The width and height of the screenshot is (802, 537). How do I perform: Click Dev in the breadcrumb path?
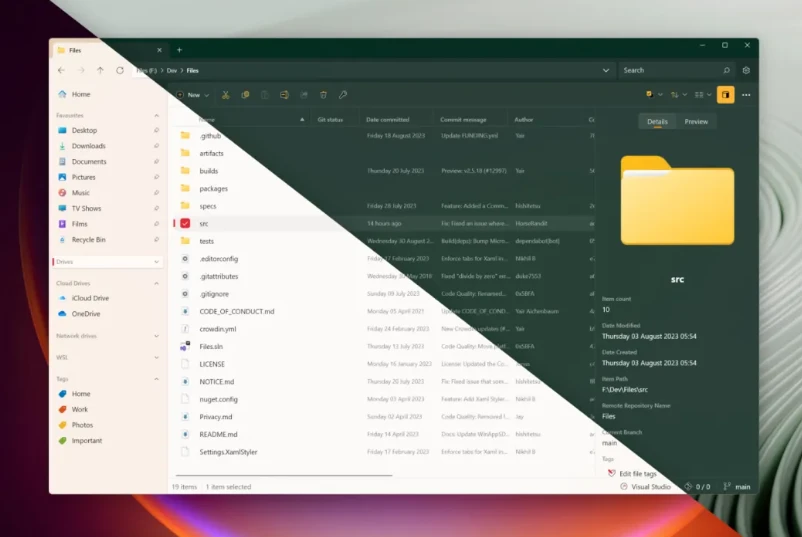pyautogui.click(x=172, y=71)
